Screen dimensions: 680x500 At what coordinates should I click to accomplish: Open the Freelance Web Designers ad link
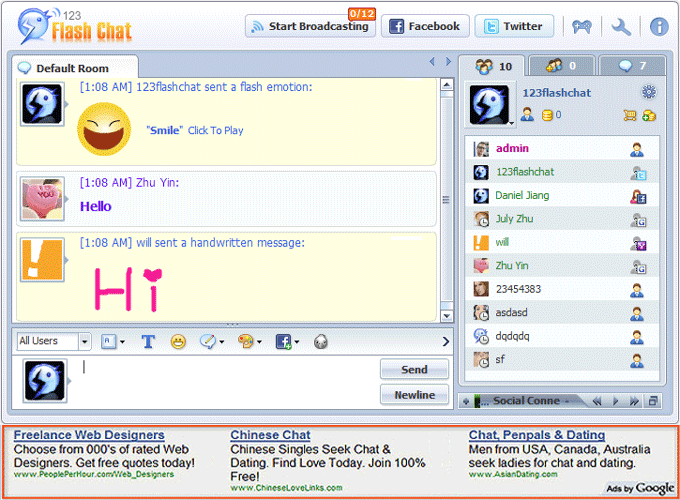(x=89, y=435)
